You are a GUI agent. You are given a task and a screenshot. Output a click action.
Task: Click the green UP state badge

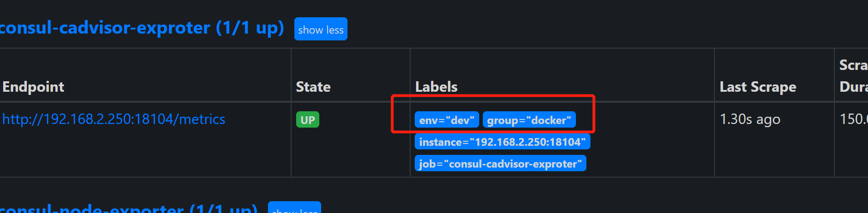click(x=308, y=120)
